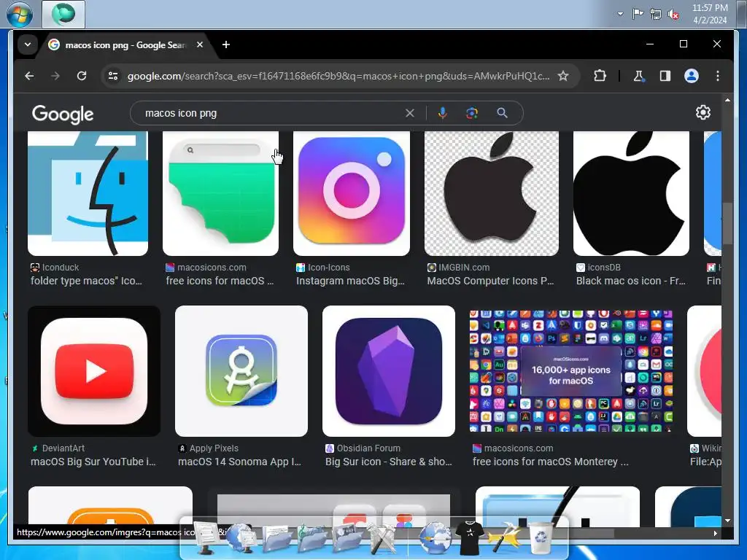Open the purple Obsidian crystal thumbnail
The height and width of the screenshot is (560, 747).
(389, 371)
